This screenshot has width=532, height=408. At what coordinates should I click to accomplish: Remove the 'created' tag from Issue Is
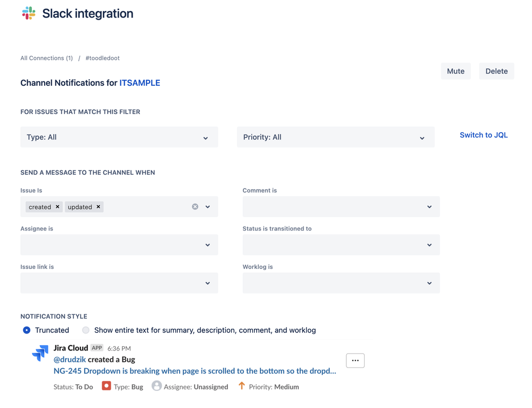point(58,207)
